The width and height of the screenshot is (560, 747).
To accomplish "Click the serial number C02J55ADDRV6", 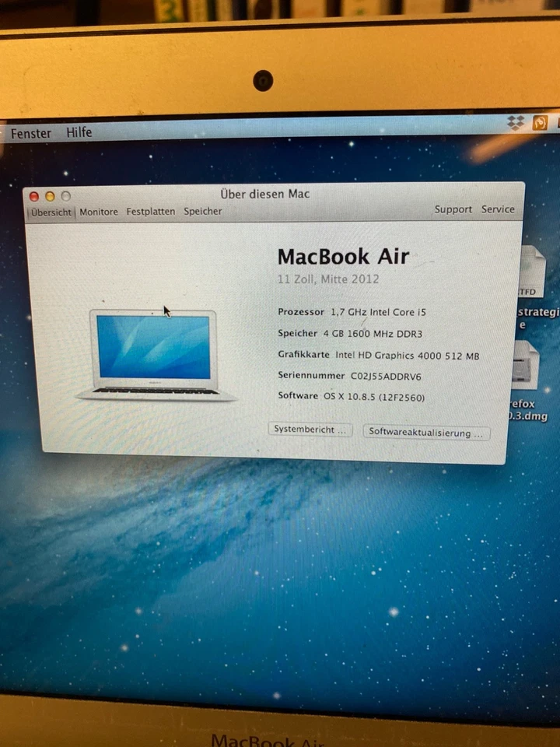I will pos(387,377).
